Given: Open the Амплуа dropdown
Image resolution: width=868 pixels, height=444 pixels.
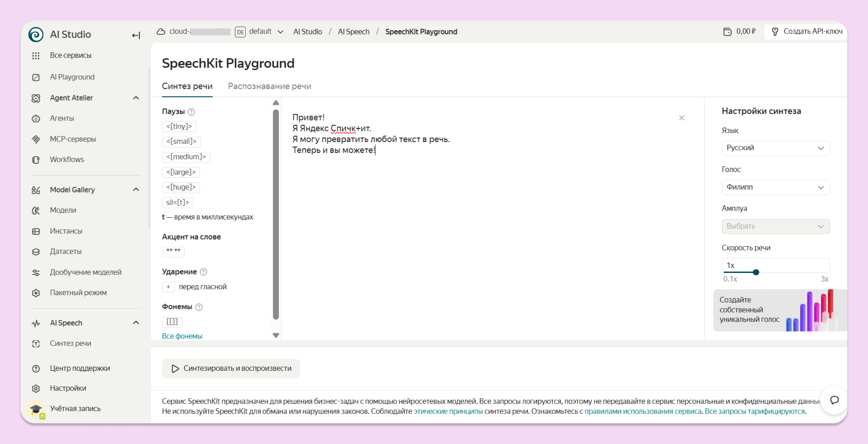Looking at the screenshot, I should tap(775, 226).
